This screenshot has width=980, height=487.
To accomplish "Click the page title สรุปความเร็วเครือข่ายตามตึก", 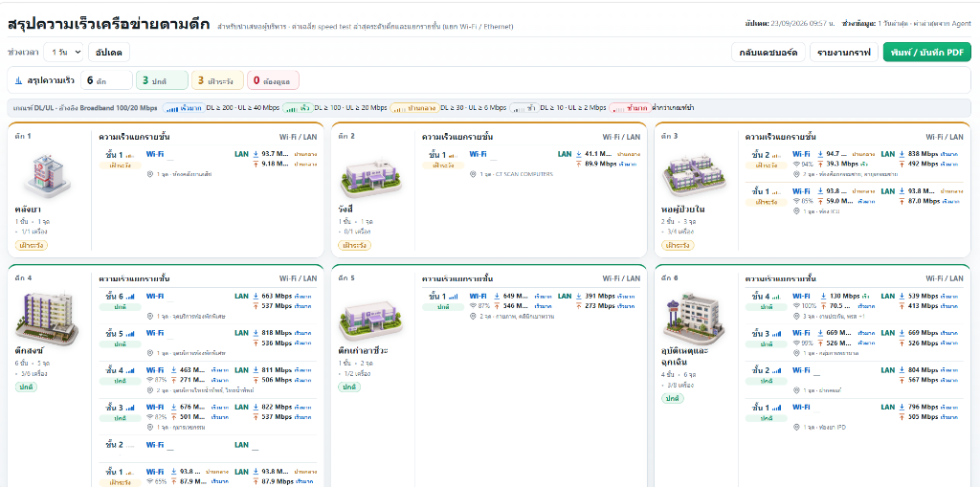I will [x=109, y=24].
